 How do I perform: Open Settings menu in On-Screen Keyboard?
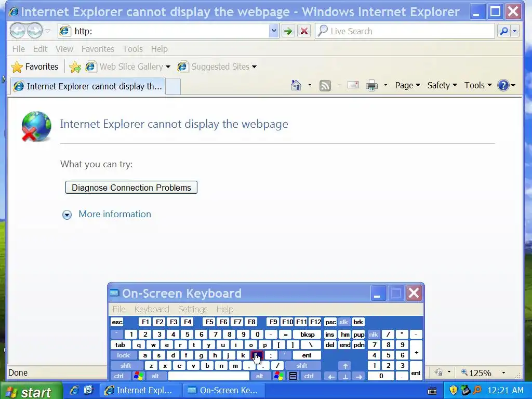[x=193, y=309]
